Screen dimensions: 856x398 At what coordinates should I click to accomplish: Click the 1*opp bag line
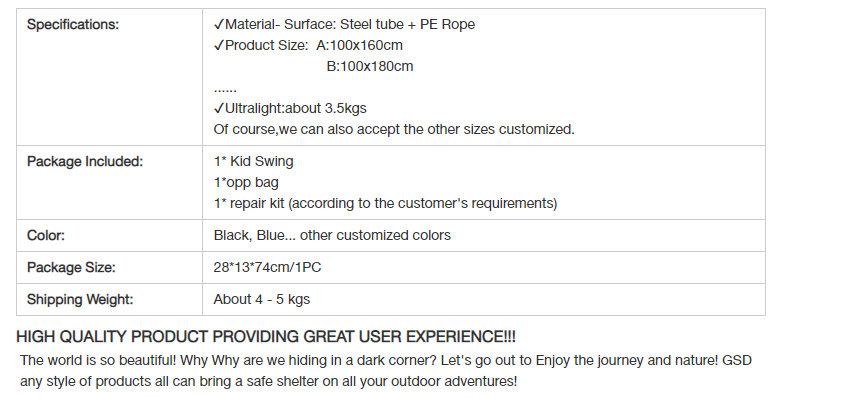coord(246,182)
